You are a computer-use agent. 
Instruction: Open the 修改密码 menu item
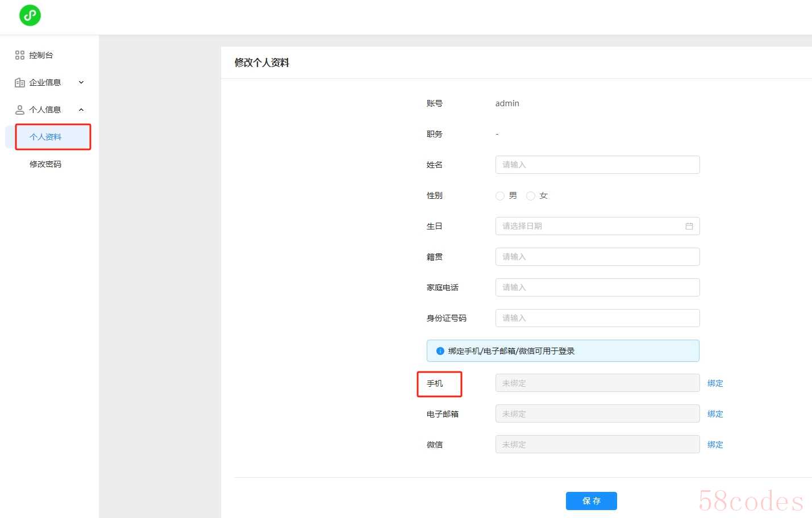coord(45,164)
